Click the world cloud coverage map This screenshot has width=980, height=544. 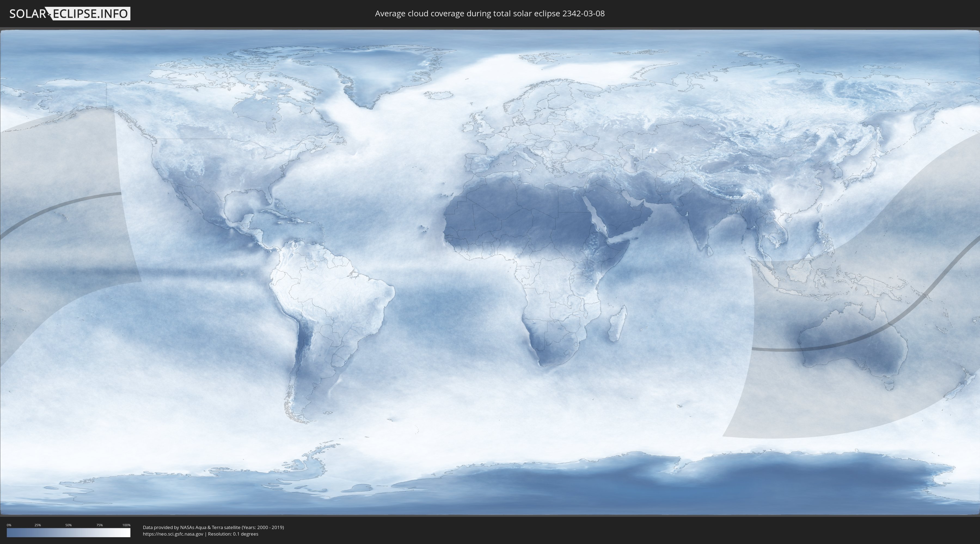click(x=490, y=272)
